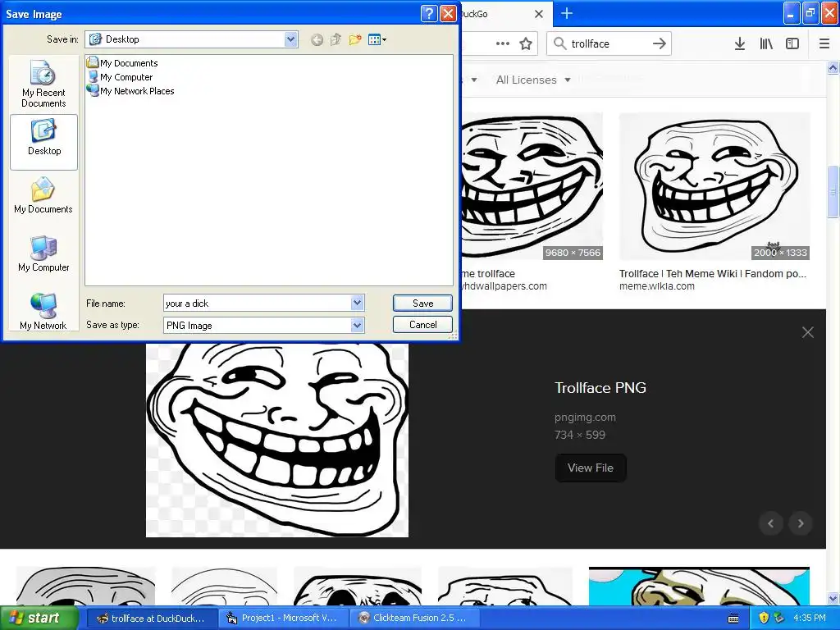Open Firefox library icon

766,43
